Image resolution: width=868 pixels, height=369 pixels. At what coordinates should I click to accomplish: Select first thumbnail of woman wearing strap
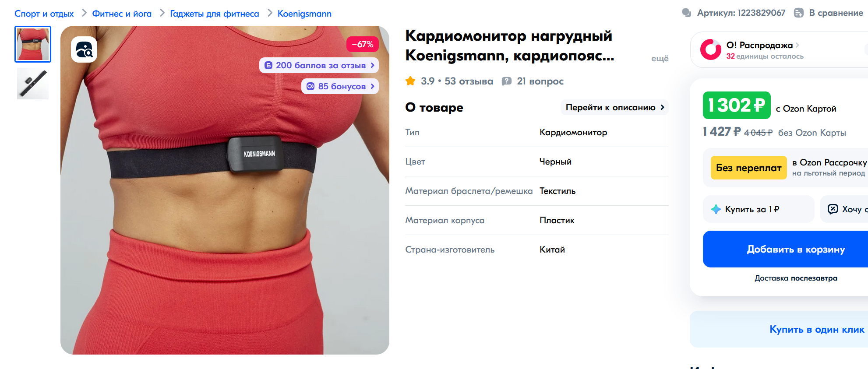(x=33, y=44)
